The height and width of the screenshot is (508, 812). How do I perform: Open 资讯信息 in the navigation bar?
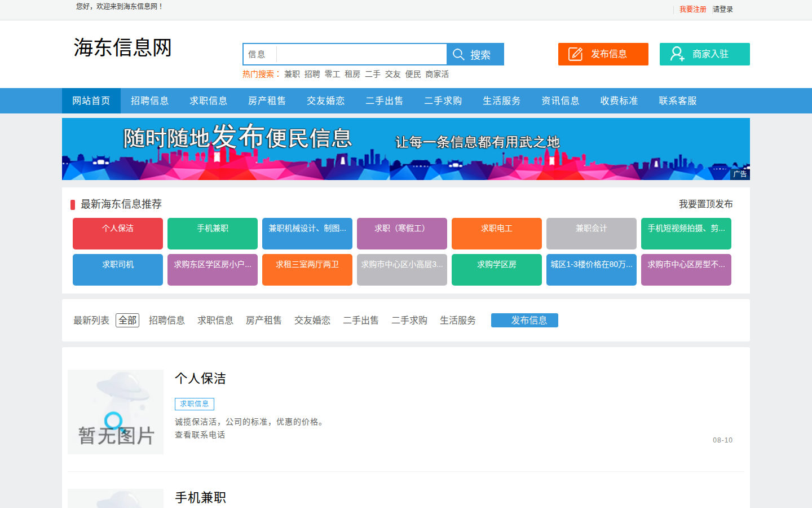tap(561, 100)
